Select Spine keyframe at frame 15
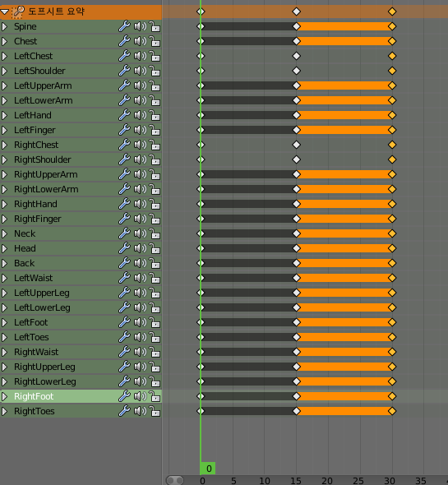 (297, 26)
